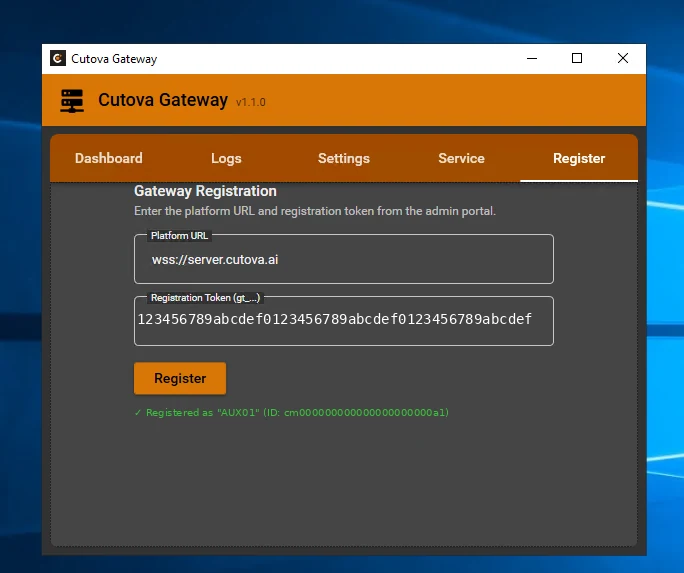Click the 'Registered as "AUX01"' status message
684x573 pixels.
point(291,413)
